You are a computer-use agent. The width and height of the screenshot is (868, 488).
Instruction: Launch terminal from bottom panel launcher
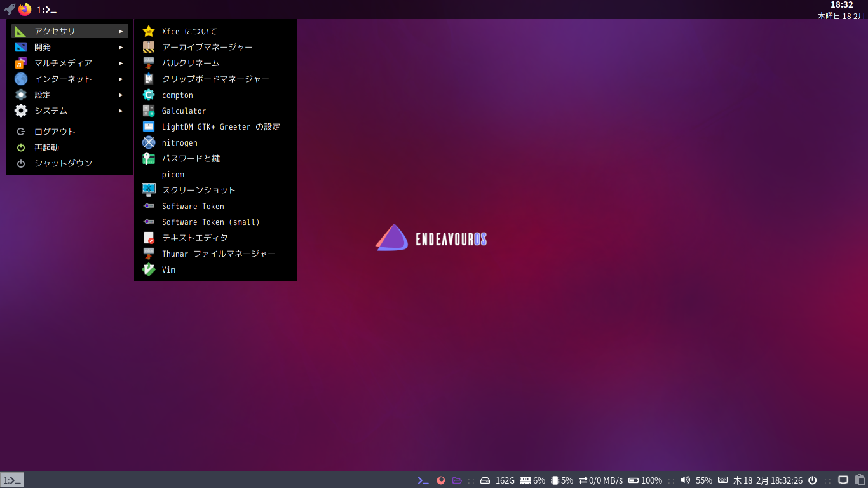[423, 480]
